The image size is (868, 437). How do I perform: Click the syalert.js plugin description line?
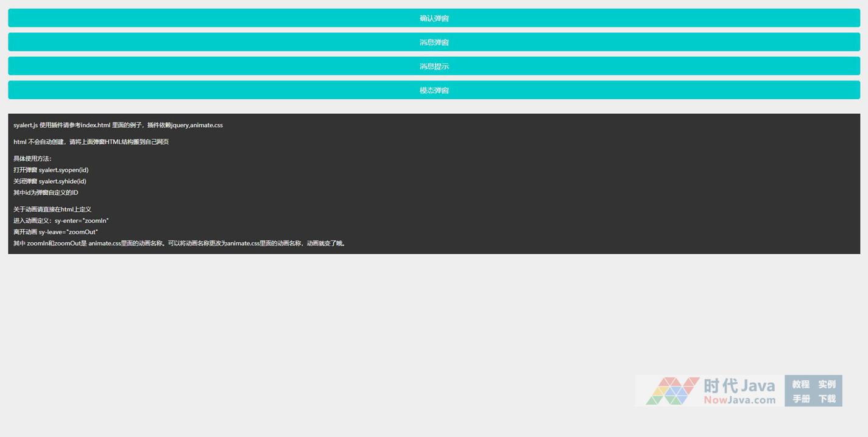(x=118, y=125)
